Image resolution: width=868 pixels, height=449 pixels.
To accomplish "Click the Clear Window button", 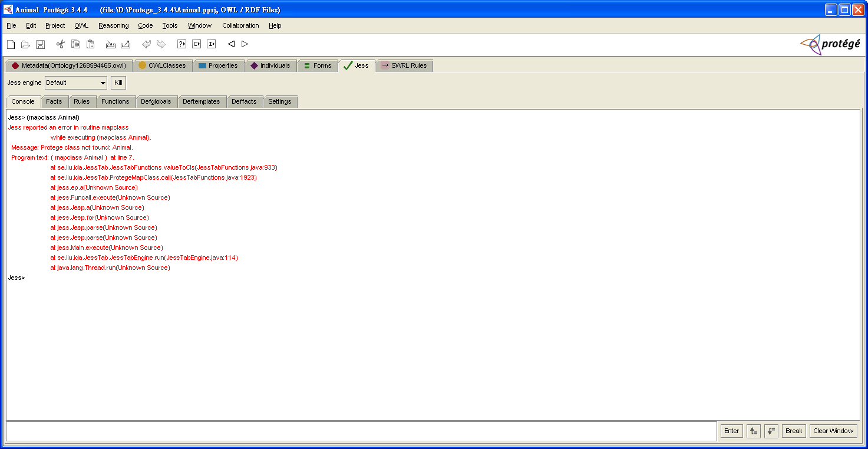I will click(833, 431).
